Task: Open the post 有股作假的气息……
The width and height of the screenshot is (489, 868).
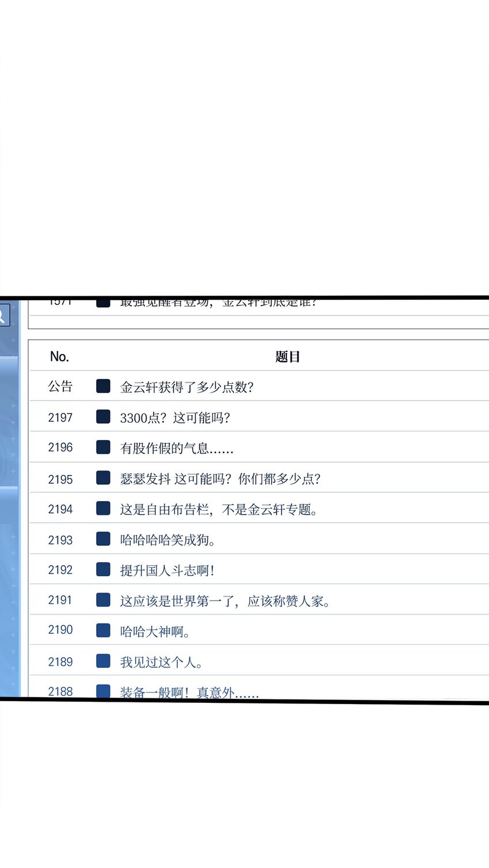Action: [177, 448]
